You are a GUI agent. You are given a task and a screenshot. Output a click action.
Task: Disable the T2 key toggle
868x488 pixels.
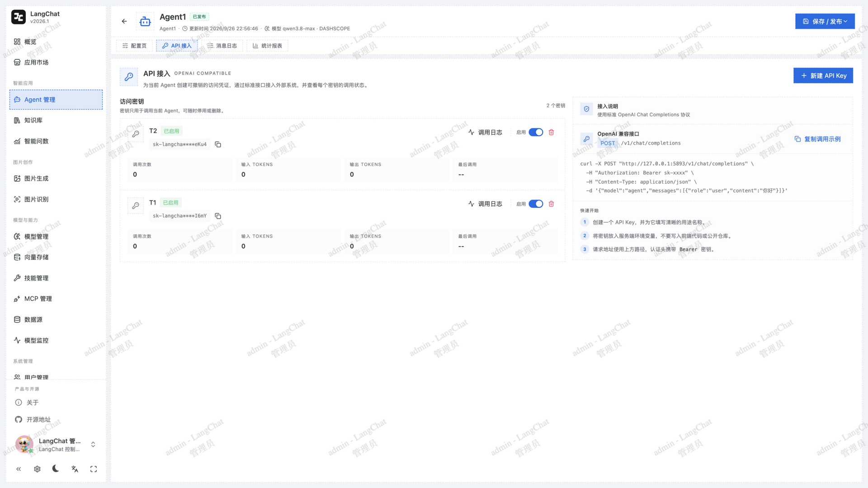coord(536,132)
